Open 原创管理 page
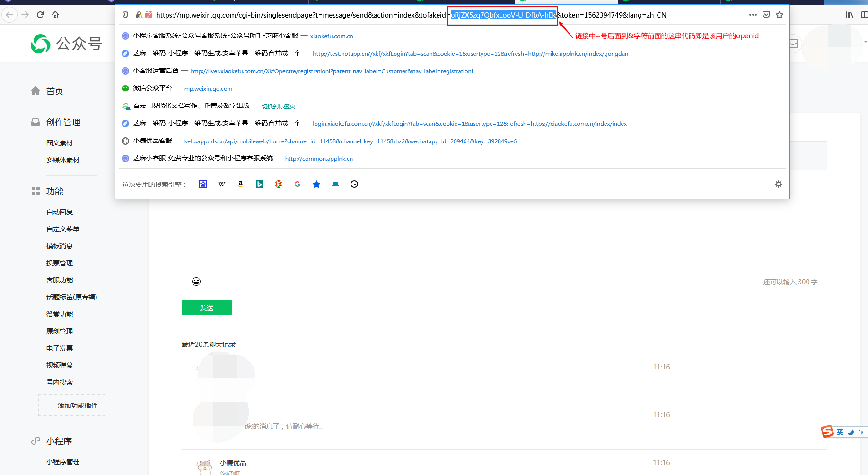 click(x=60, y=331)
